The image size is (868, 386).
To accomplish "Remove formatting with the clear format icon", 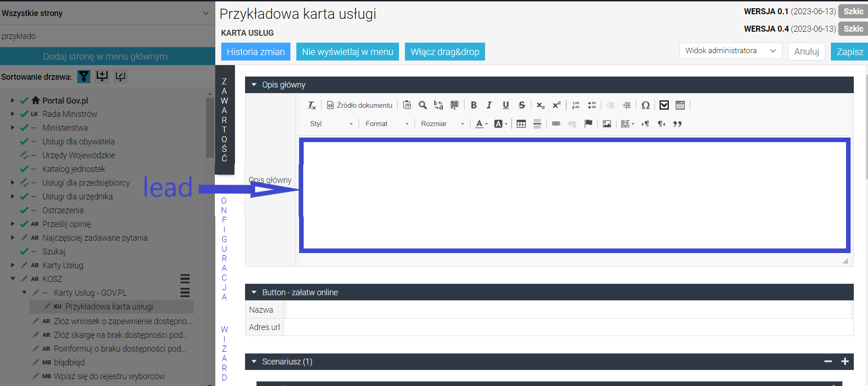I will [x=311, y=105].
